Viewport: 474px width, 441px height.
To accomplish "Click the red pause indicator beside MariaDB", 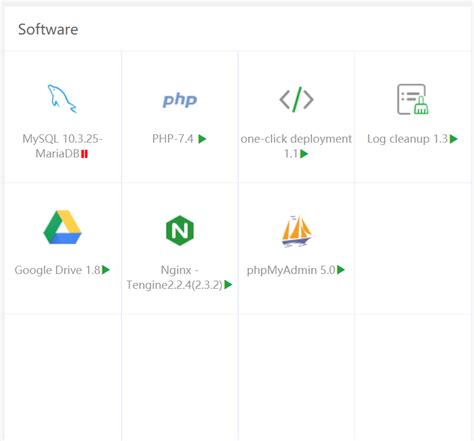I will coord(84,154).
